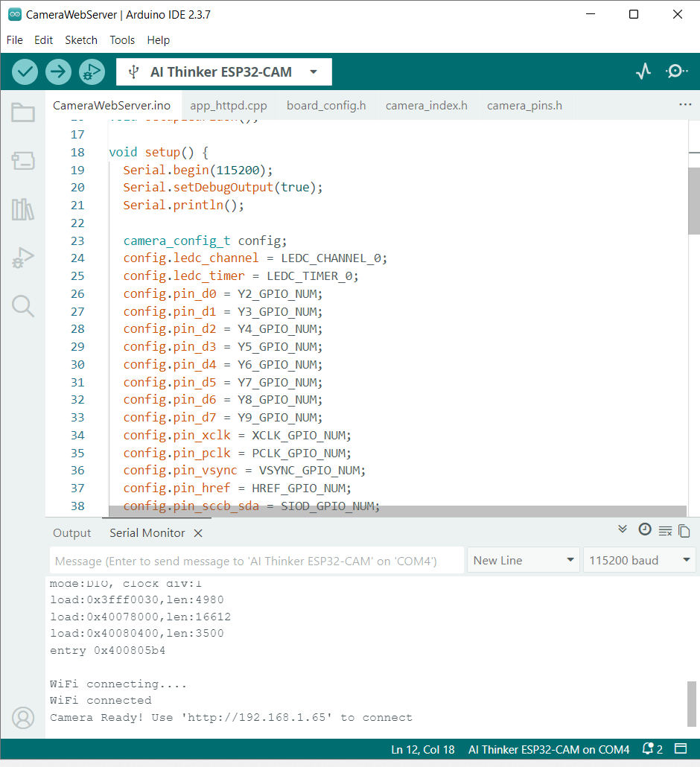Viewport: 700px width, 767px height.
Task: Click the USB icon in board selector
Action: tap(133, 72)
